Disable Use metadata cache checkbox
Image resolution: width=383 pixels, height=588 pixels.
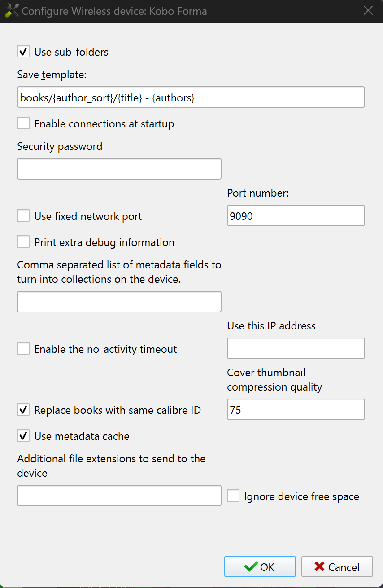[23, 436]
